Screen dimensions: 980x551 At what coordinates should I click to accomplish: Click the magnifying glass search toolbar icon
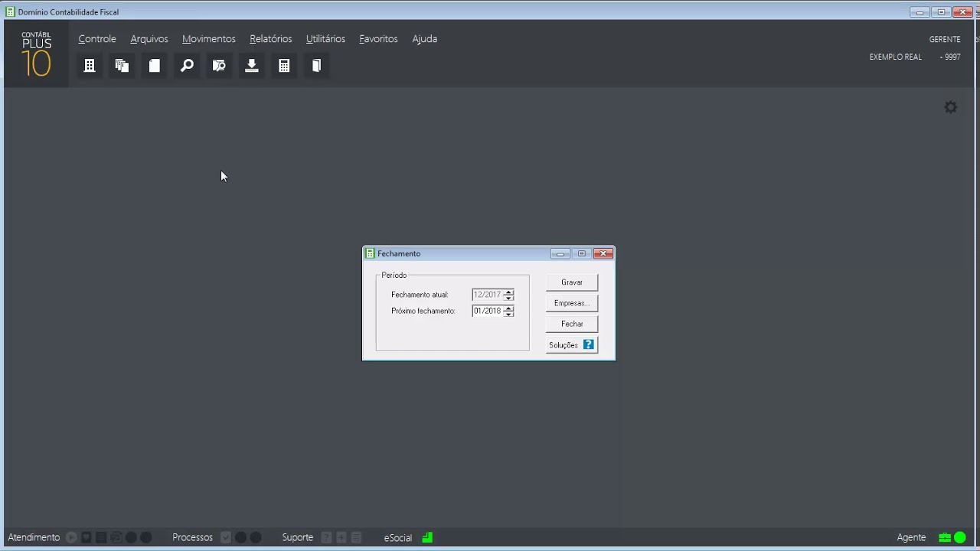click(187, 66)
